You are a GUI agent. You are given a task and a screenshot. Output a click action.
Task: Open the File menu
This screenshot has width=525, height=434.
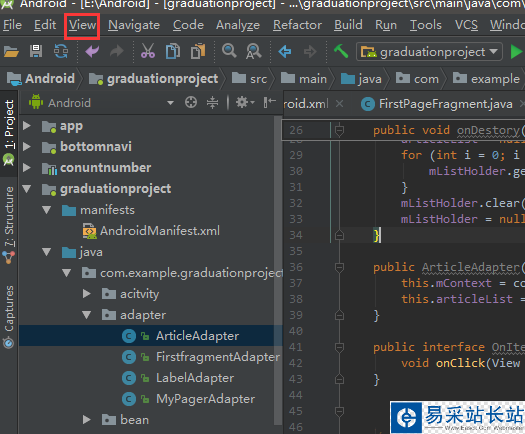[x=12, y=25]
